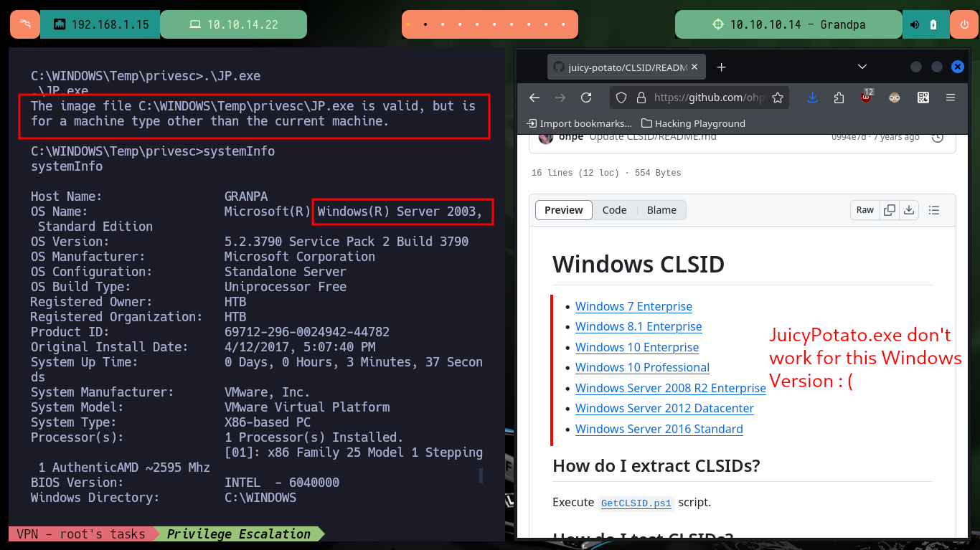Open the Kali dragon launcher menu
980x550 pixels.
pyautogui.click(x=25, y=24)
